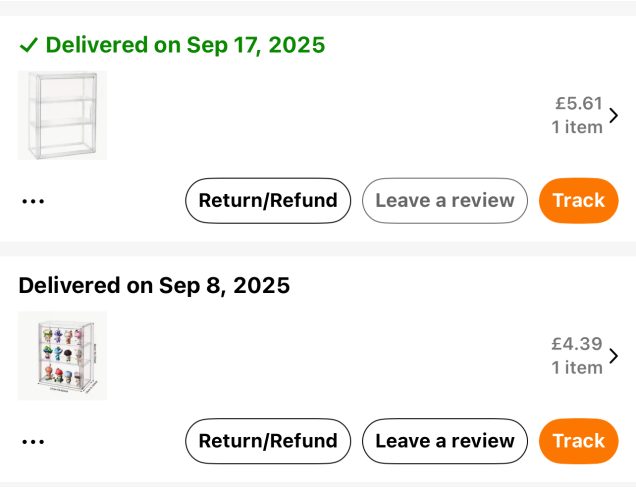Click the green delivered checkmark icon
This screenshot has width=636, height=487.
[x=29, y=45]
